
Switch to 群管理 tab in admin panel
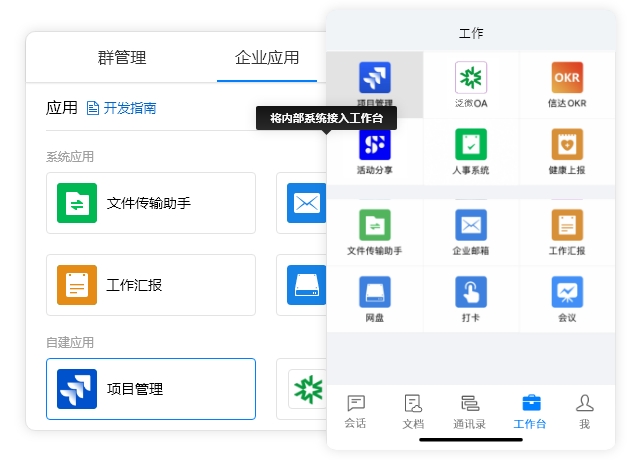(x=122, y=58)
